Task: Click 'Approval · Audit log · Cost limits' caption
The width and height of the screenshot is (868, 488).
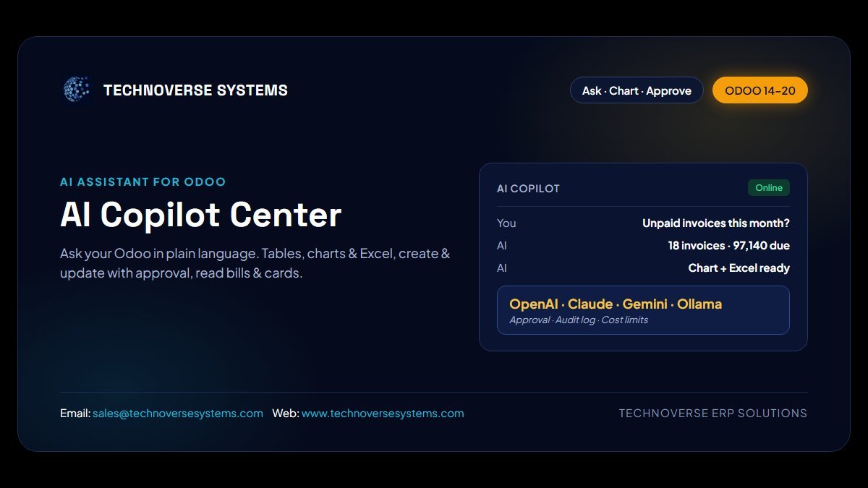Action: tap(579, 320)
